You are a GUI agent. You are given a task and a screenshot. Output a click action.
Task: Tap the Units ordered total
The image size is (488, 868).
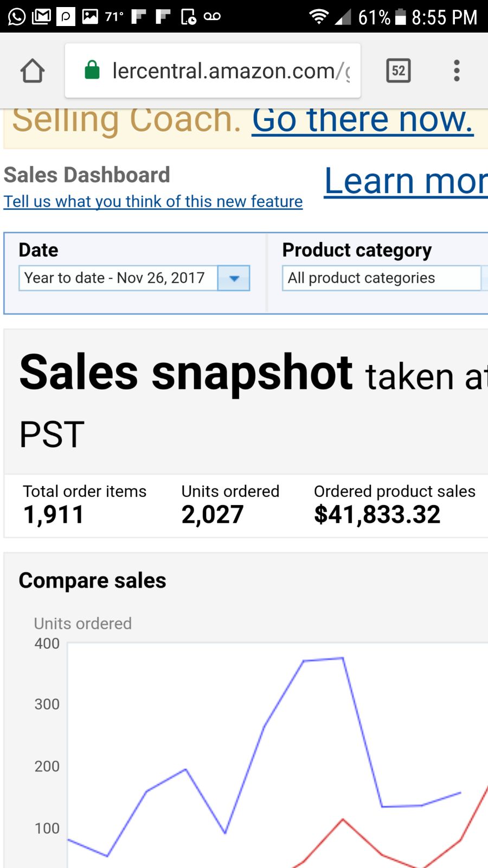(x=213, y=514)
